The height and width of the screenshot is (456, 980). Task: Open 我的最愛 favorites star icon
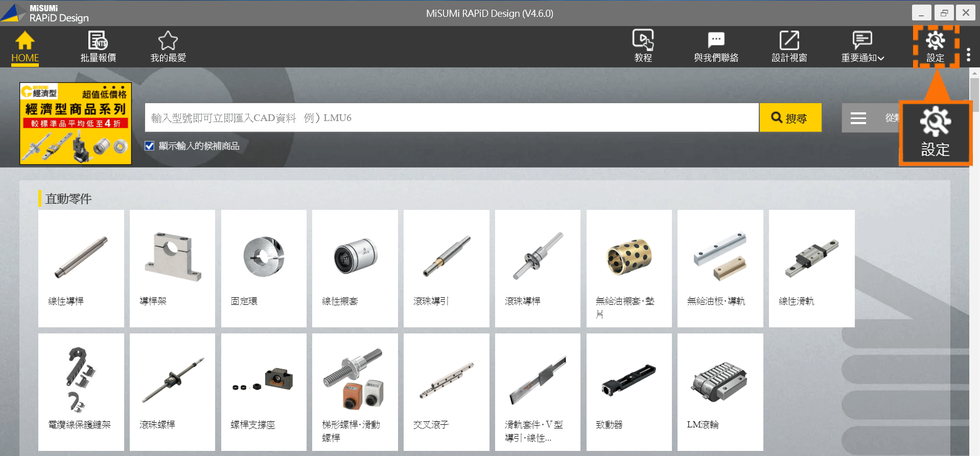coord(168,41)
